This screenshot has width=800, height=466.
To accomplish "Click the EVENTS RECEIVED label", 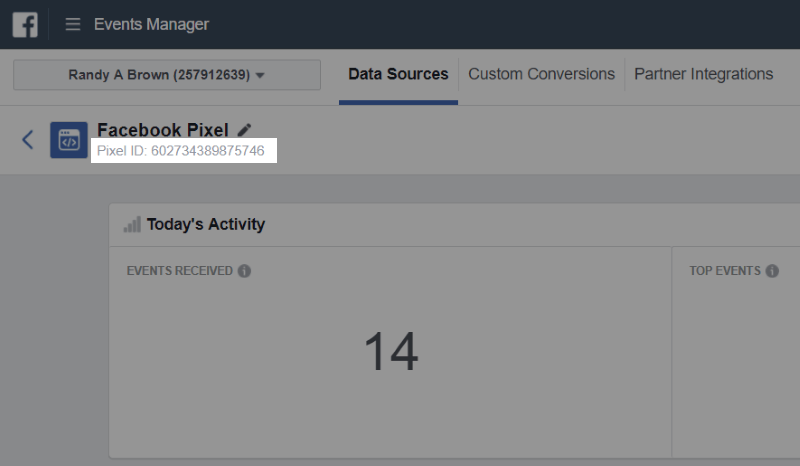I will (x=180, y=271).
